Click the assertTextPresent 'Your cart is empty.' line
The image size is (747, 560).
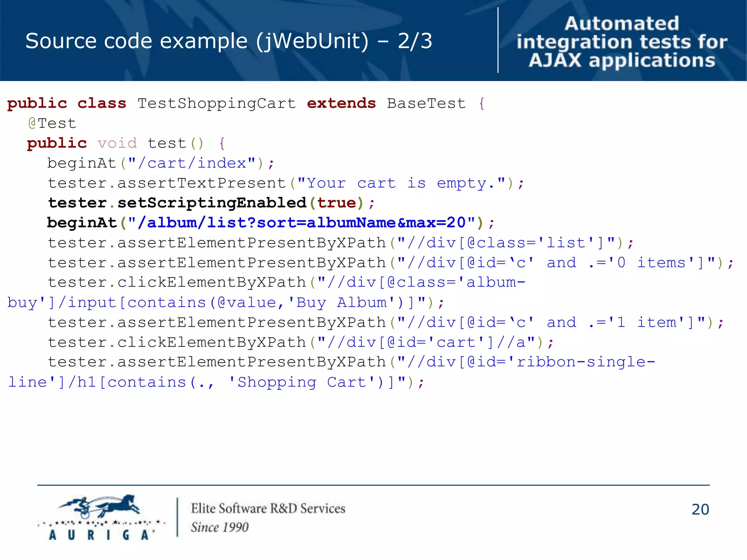286,183
